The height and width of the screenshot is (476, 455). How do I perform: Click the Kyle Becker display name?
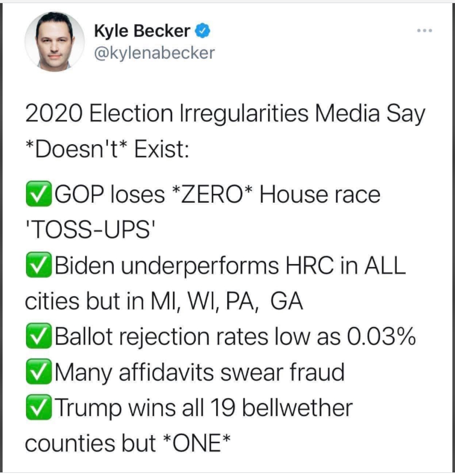(142, 31)
